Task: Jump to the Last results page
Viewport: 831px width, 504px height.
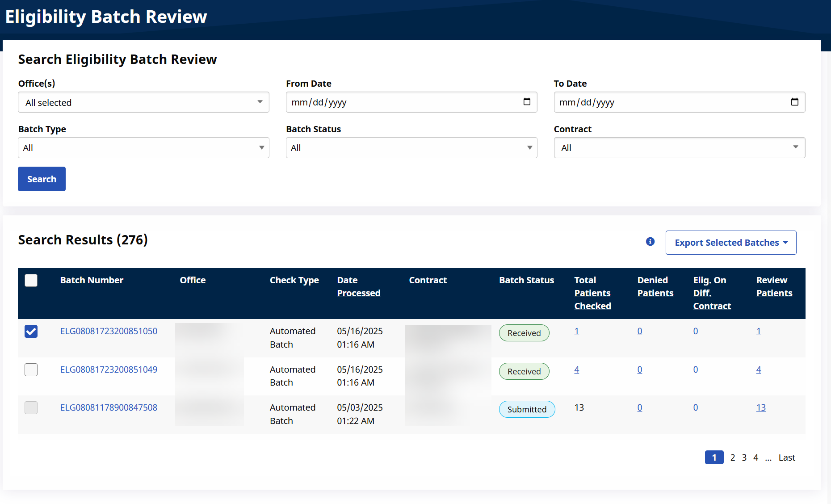Action: 786,458
